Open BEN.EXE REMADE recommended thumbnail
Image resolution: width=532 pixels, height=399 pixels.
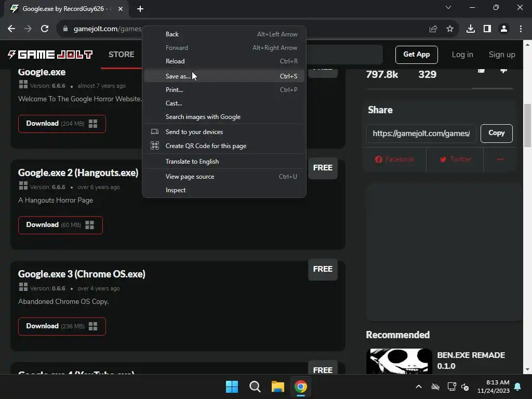(x=399, y=361)
